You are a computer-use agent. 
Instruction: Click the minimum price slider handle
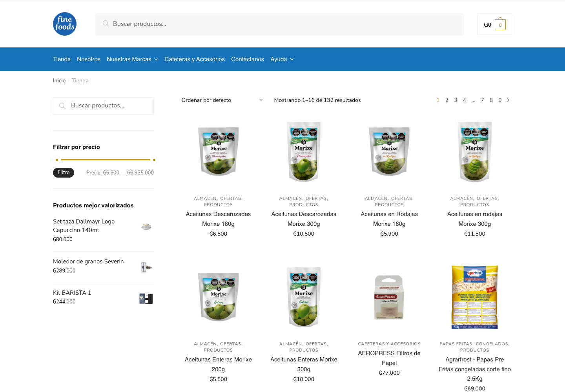(x=57, y=160)
